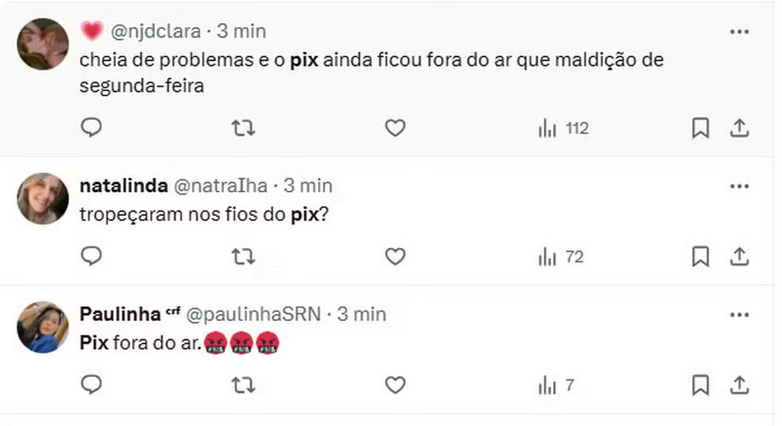This screenshot has width=782, height=426.
Task: Open more options on natalinda's tweet
Action: coord(739,186)
